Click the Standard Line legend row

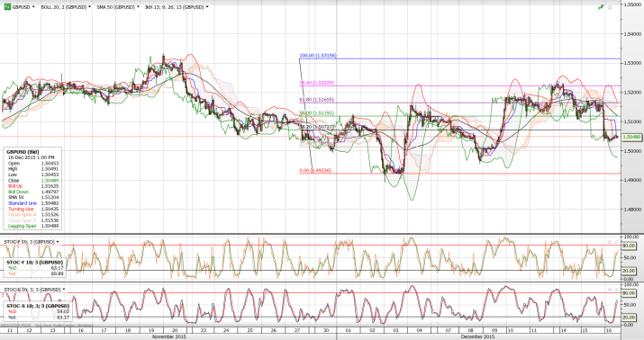point(32,203)
